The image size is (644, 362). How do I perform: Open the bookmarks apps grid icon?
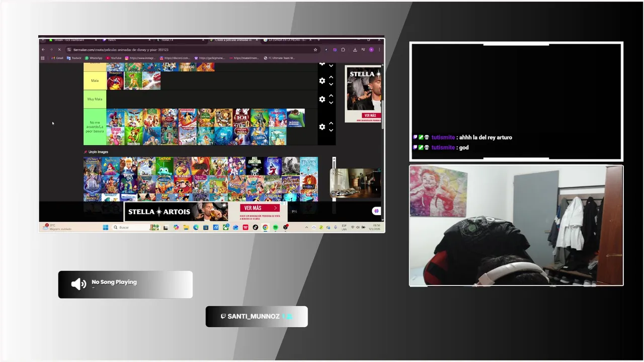click(43, 58)
